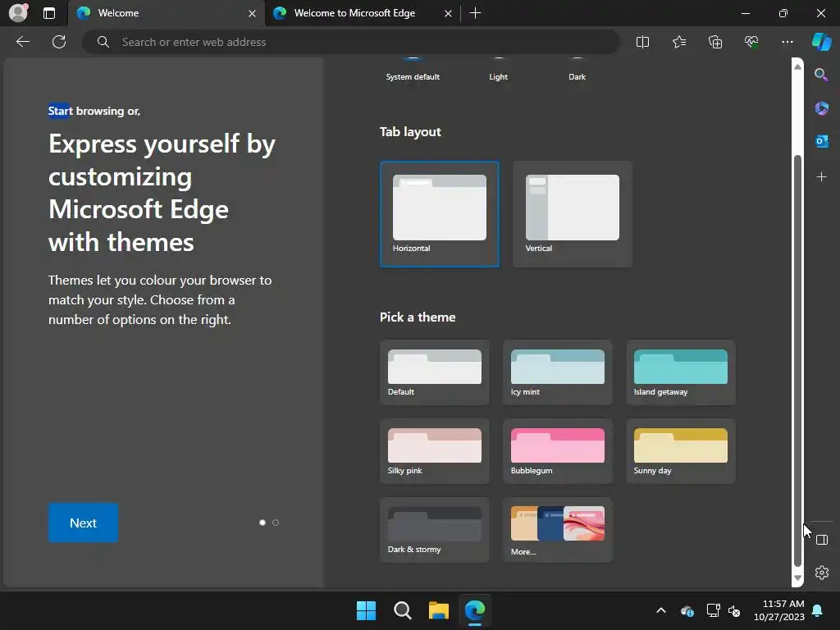Click the page scrollbar up arrow

tap(797, 66)
